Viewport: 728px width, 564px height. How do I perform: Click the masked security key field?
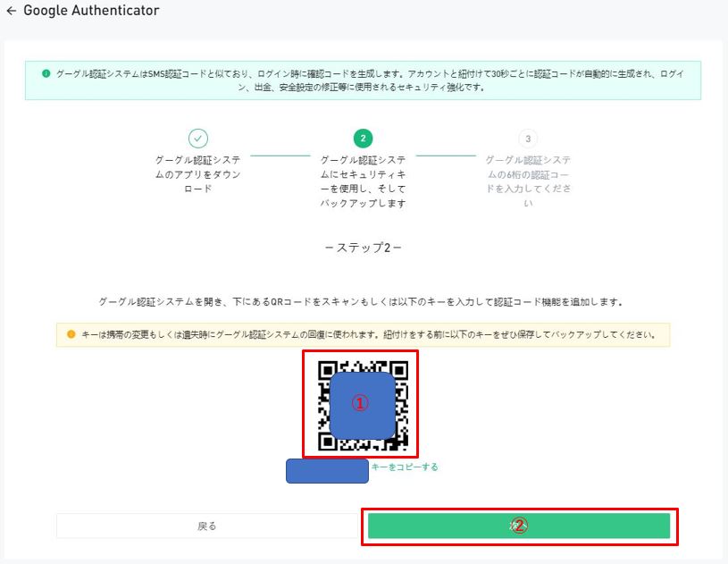pyautogui.click(x=327, y=471)
